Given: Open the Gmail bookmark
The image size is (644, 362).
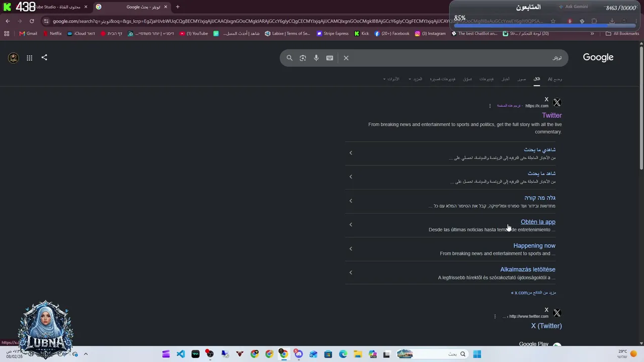Looking at the screenshot, I should pyautogui.click(x=28, y=34).
